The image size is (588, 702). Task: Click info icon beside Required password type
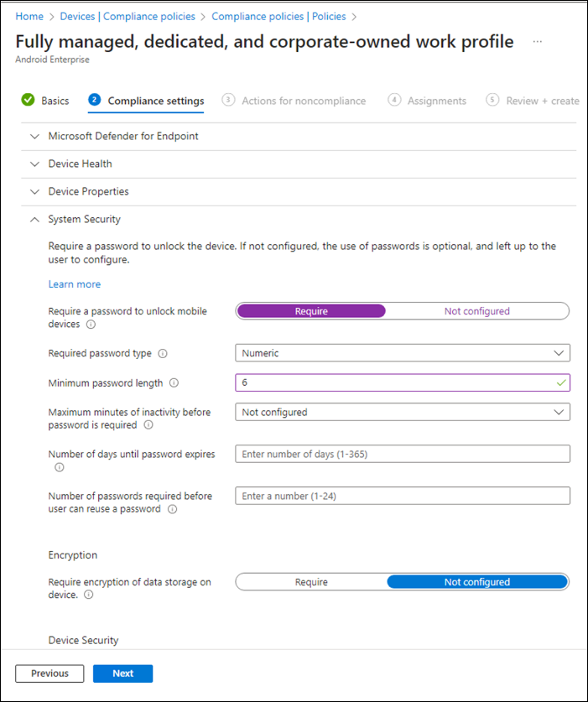tap(161, 354)
